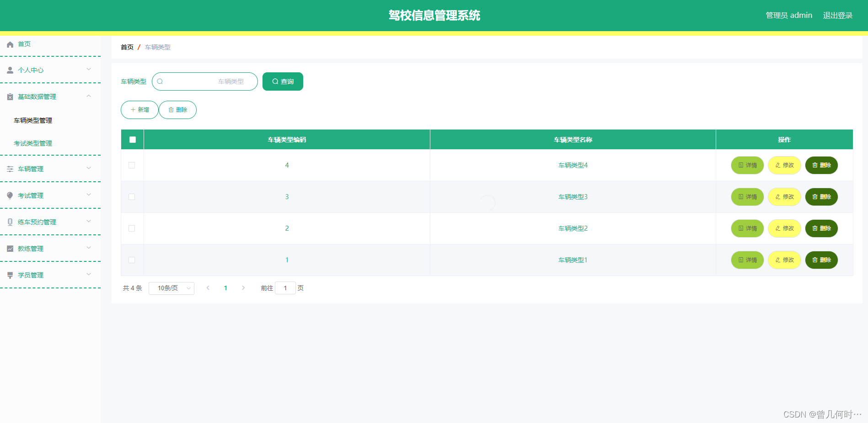
Task: Expand the 车辆管理 menu chevron
Action: 89,168
